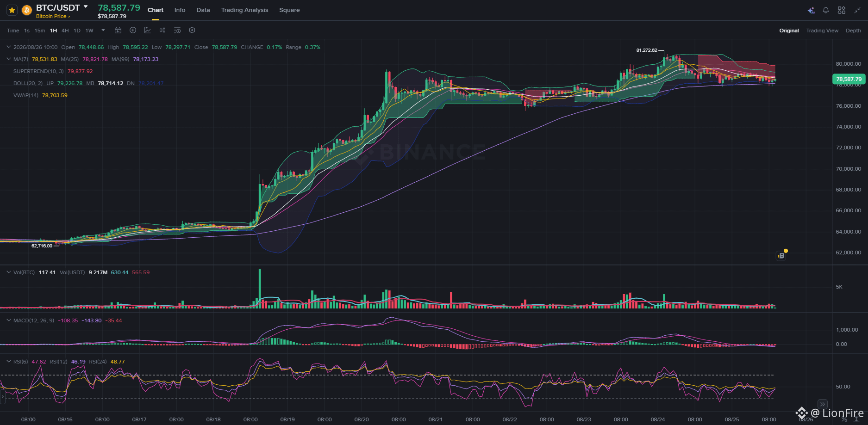Select the 15m timeframe
The image size is (868, 425).
[x=40, y=31]
